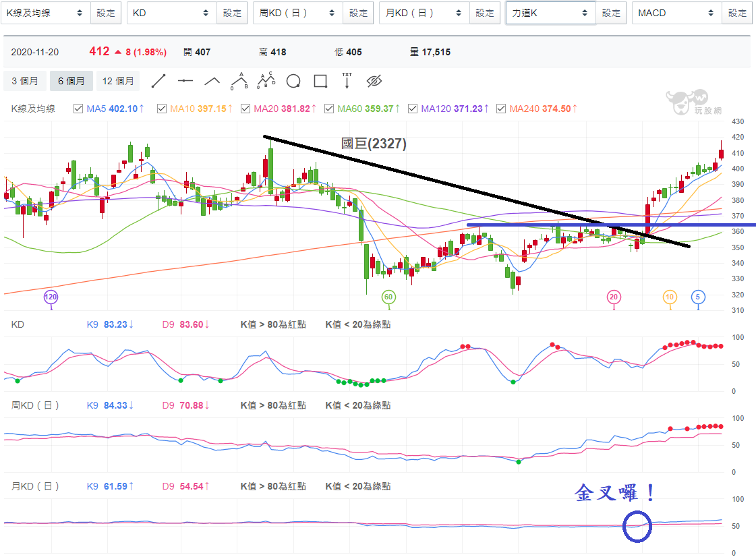Screen dimensions: 756x557
Task: Click 設定 button next to KD dropdown
Action: 232,13
